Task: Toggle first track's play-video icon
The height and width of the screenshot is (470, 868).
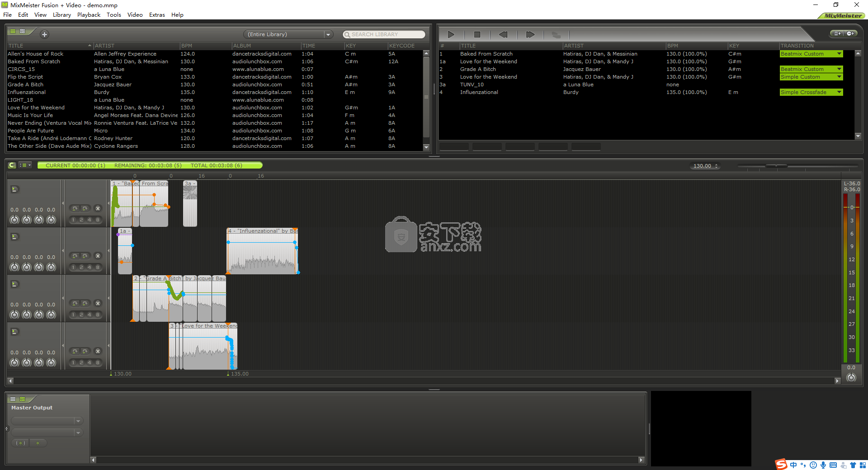Action: 14,189
